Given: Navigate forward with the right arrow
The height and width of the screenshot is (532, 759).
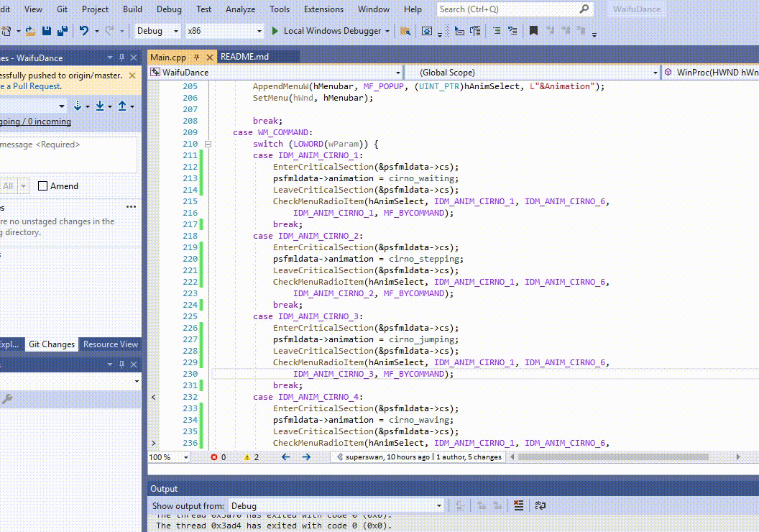Looking at the screenshot, I should coord(306,457).
